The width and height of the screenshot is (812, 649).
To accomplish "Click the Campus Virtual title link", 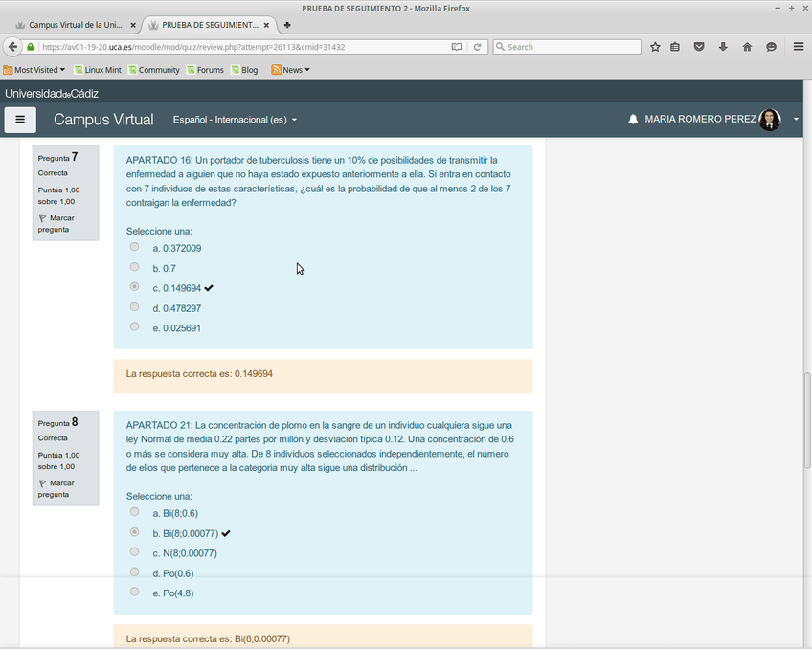I will click(x=103, y=120).
